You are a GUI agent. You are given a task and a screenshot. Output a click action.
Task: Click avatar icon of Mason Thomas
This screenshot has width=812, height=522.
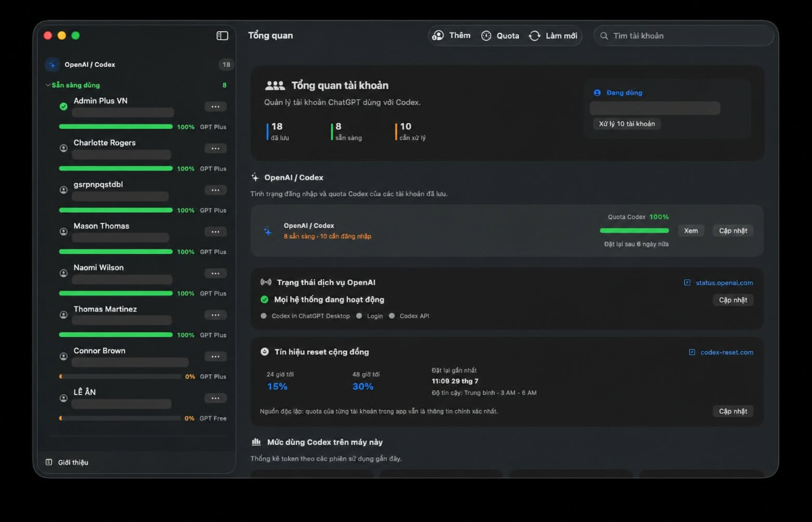tap(64, 231)
